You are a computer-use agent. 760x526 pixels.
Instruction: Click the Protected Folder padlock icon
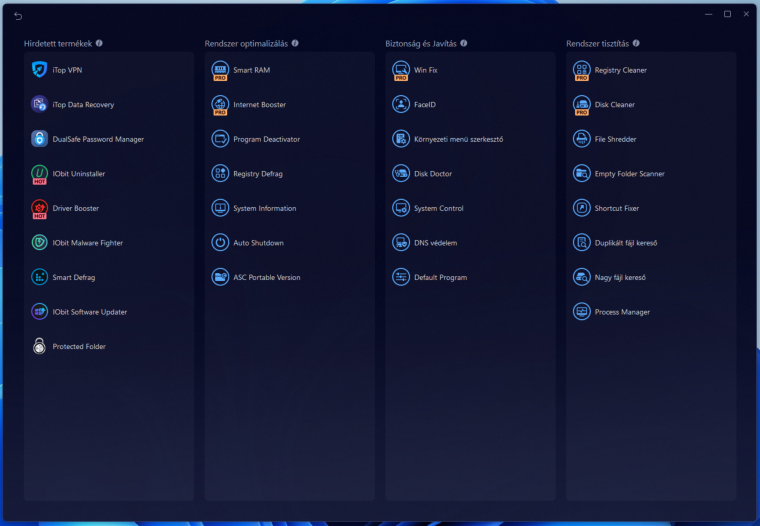point(39,347)
